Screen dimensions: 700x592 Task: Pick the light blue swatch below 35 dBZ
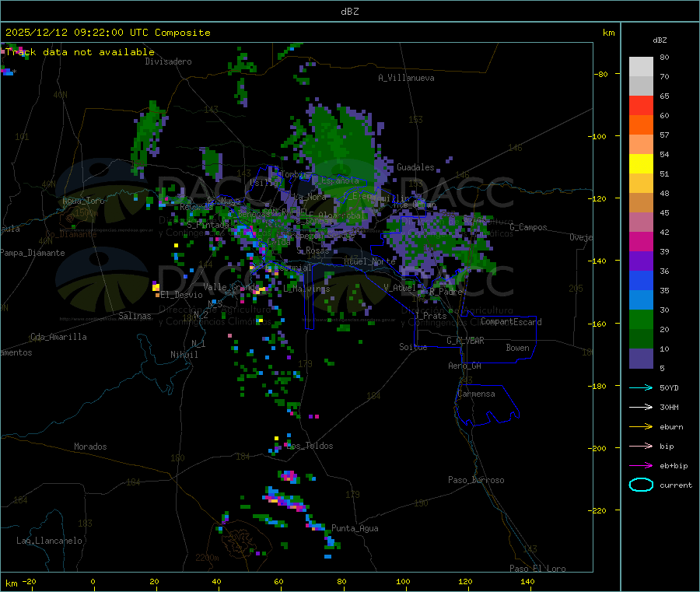pos(641,300)
